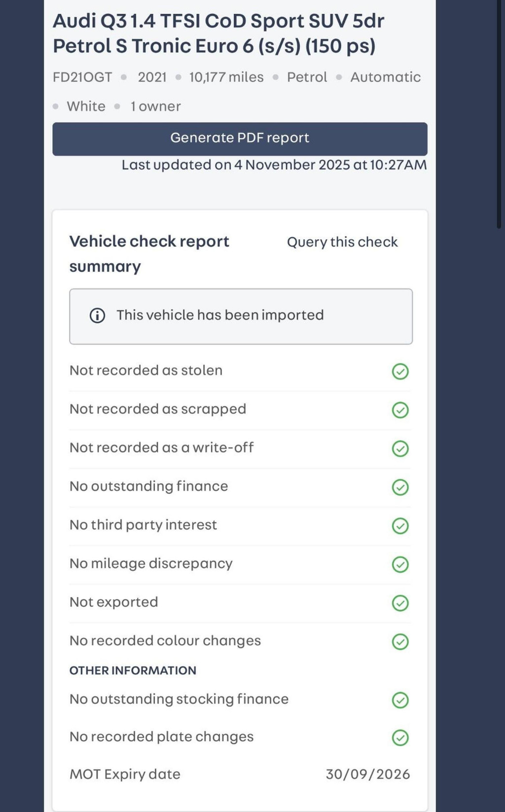Click the write-off status check icon
Screen dimensions: 505x812
(400, 448)
